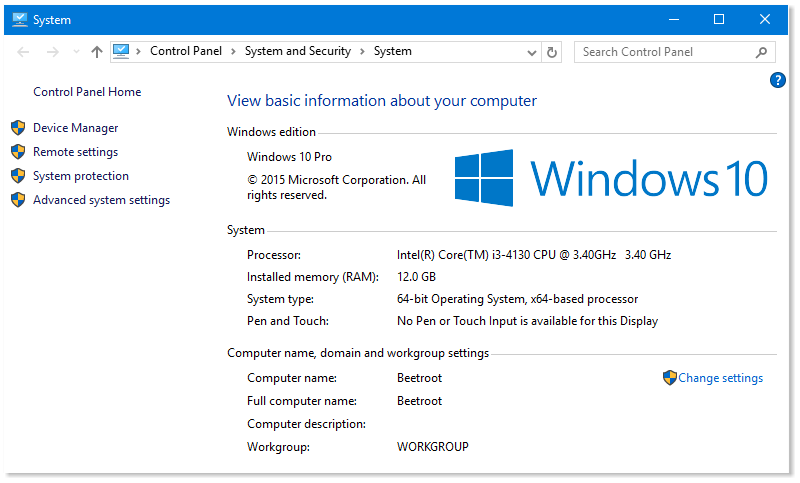Go up one level with Up arrow
Screen dimensions: 800x483
(x=97, y=52)
